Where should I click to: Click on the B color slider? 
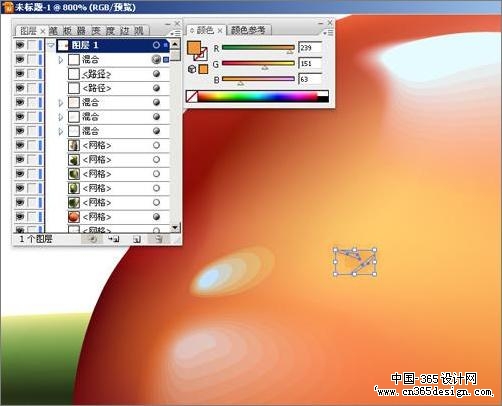(258, 79)
